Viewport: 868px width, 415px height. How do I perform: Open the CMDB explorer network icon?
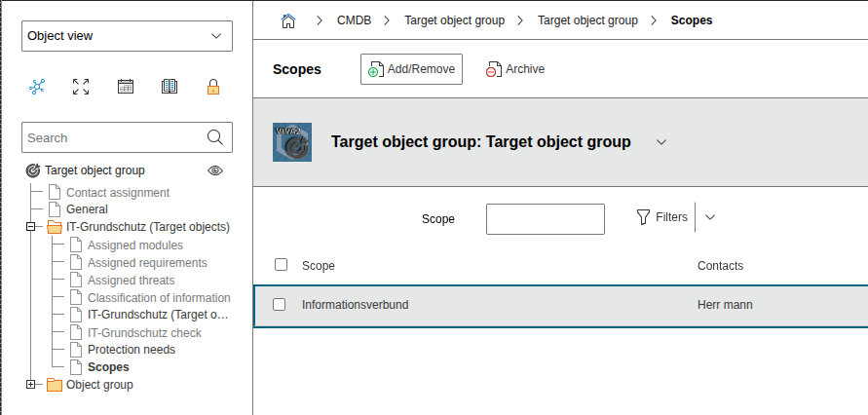(x=37, y=87)
